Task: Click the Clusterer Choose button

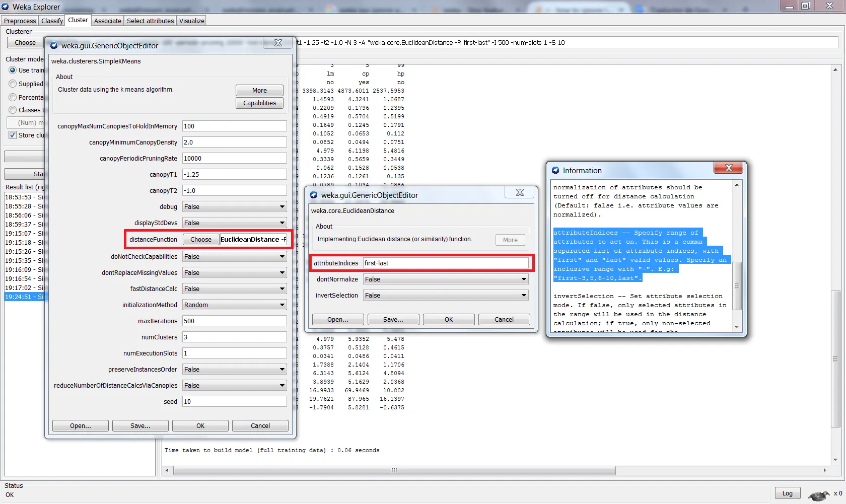Action: coord(25,43)
